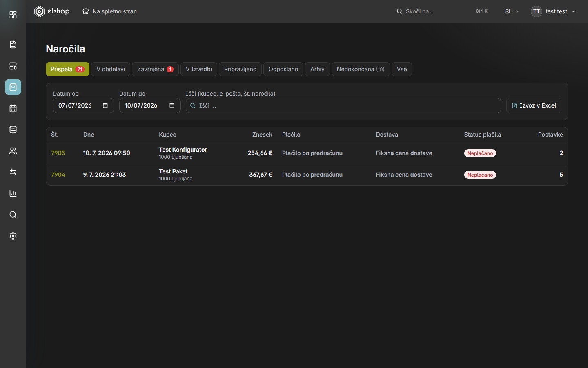This screenshot has width=588, height=368.
Task: Switch to the Nedokončana tab
Action: (361, 69)
